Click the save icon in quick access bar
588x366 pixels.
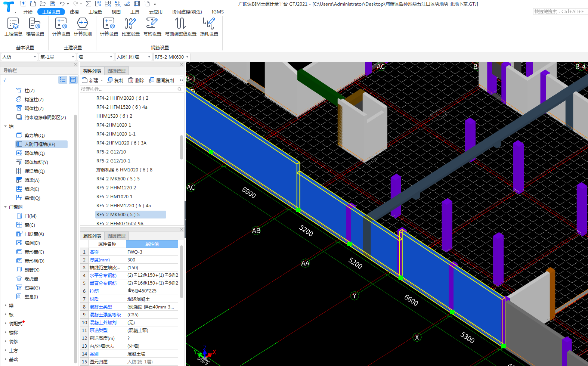pyautogui.click(x=52, y=4)
